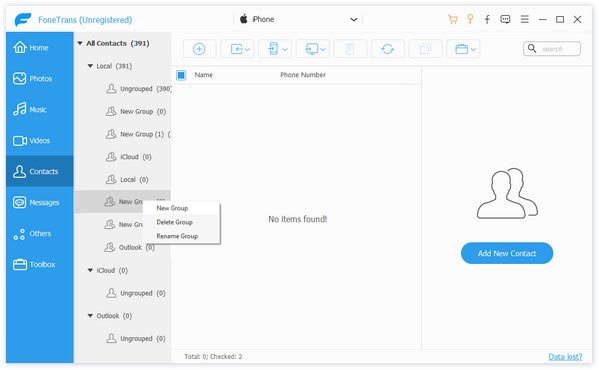Screen dimensions: 599x370
Task: Open the Messages section
Action: tap(39, 202)
